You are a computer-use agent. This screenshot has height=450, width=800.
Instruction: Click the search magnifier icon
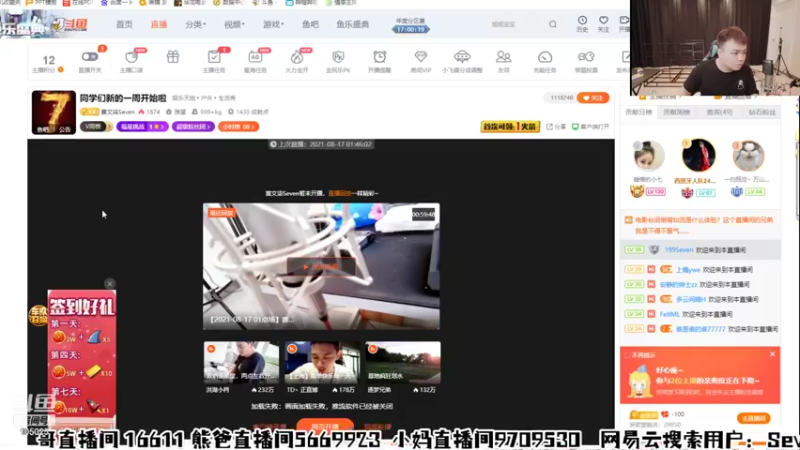(553, 24)
